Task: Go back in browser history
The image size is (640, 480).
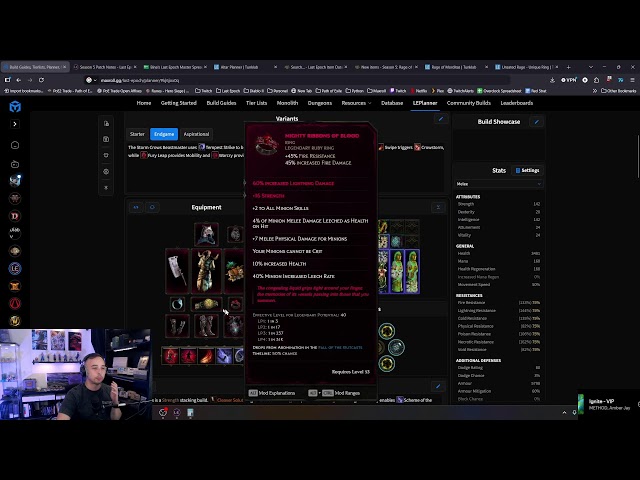Action: tap(18, 80)
